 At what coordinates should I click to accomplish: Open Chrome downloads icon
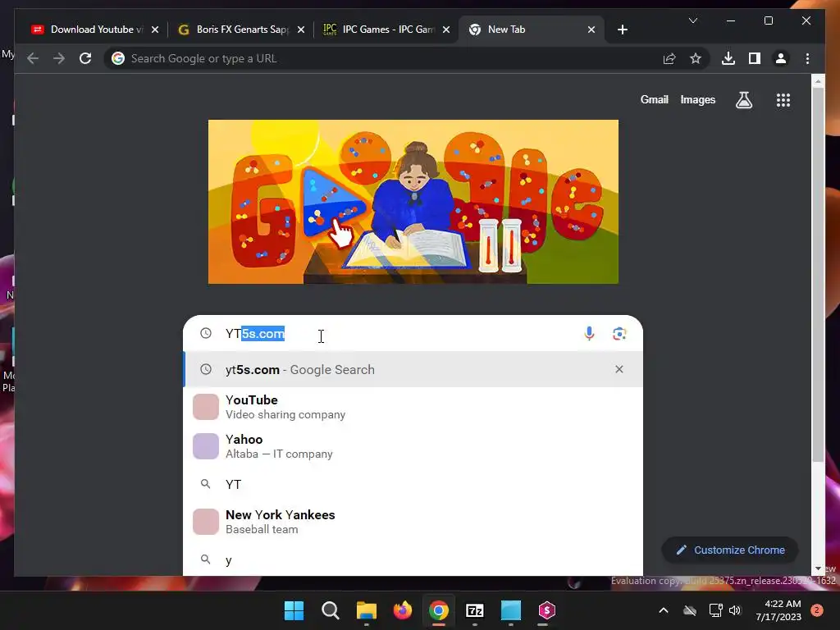point(728,58)
